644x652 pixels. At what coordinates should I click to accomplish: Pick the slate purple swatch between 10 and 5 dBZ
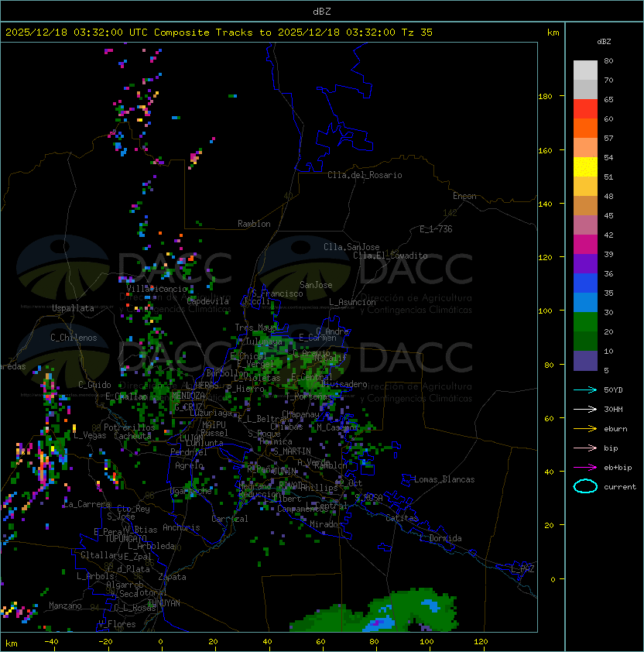click(585, 361)
